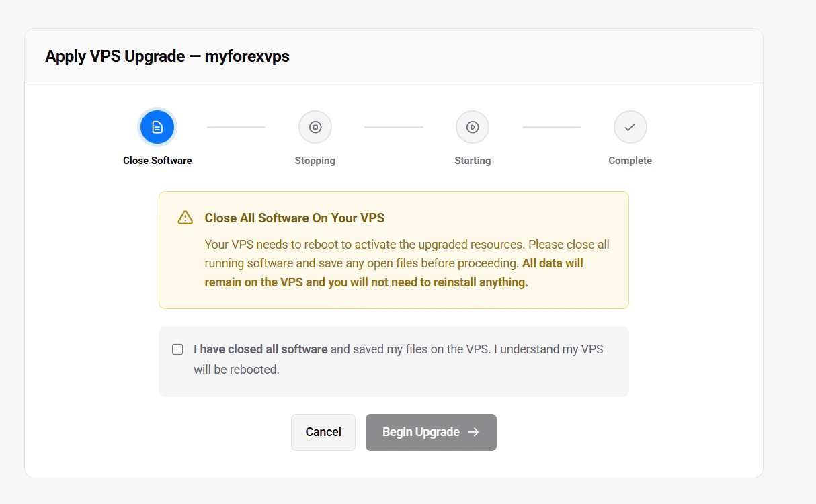This screenshot has width=816, height=504.
Task: Click the arrow icon inside Begin Upgrade
Action: coord(475,432)
